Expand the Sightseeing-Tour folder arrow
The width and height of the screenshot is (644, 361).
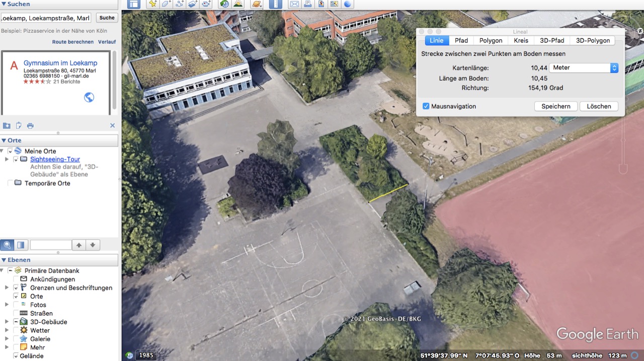point(7,159)
